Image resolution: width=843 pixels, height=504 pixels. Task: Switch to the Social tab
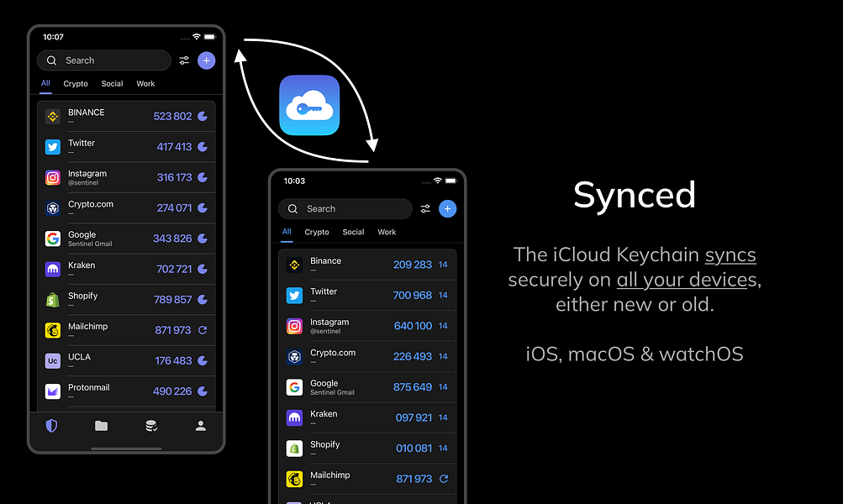(111, 83)
